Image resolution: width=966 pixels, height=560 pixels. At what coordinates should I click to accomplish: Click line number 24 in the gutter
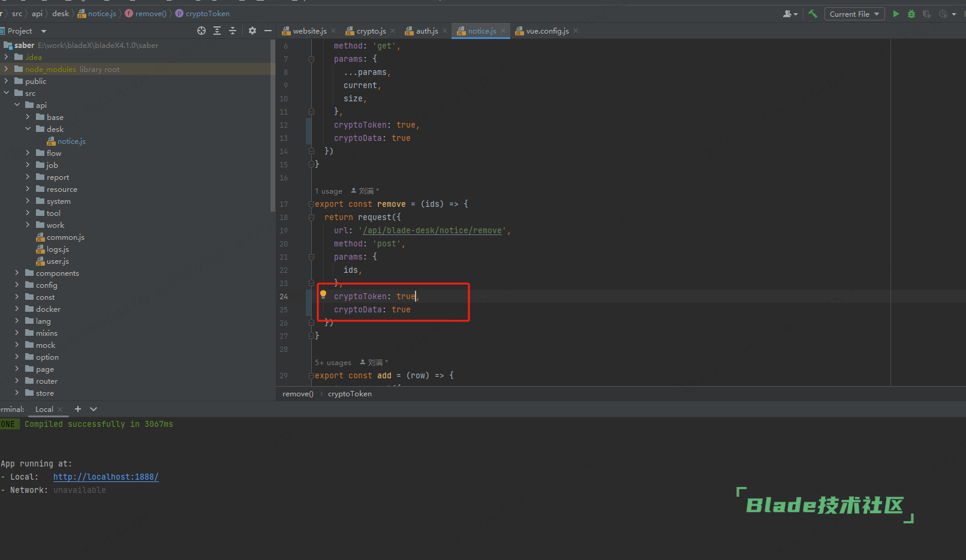pos(284,297)
